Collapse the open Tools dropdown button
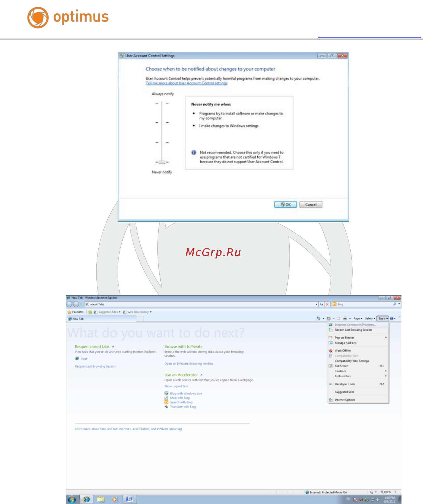 (x=383, y=319)
